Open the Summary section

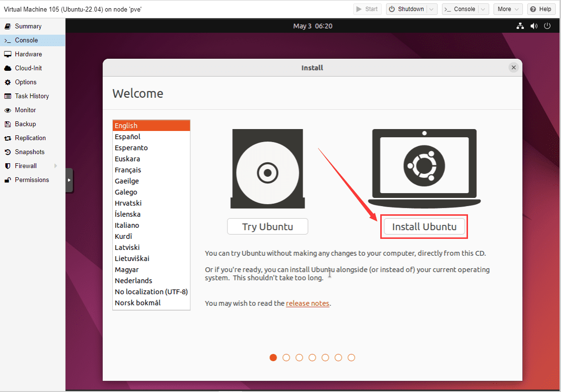point(33,26)
